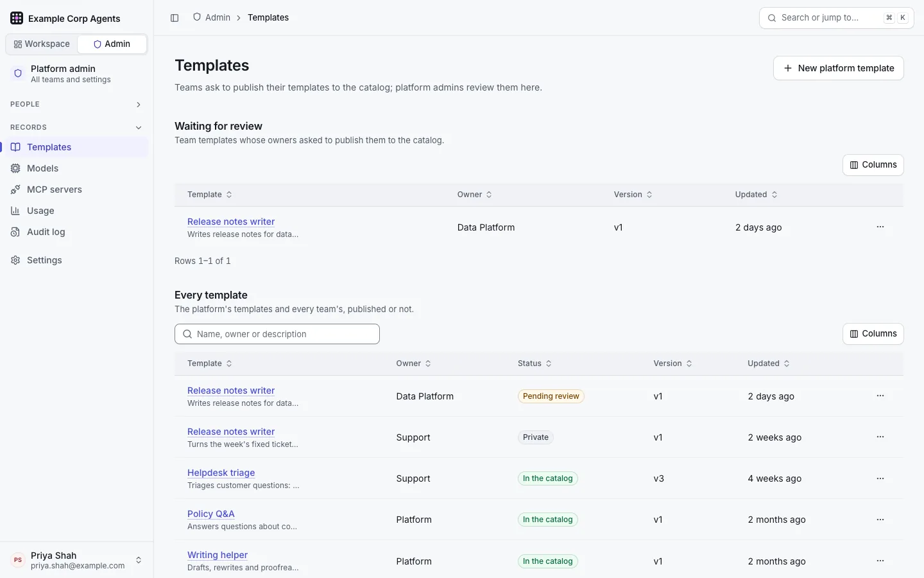This screenshot has height=578, width=924.
Task: Collapse the RECORDS section
Action: (x=76, y=127)
